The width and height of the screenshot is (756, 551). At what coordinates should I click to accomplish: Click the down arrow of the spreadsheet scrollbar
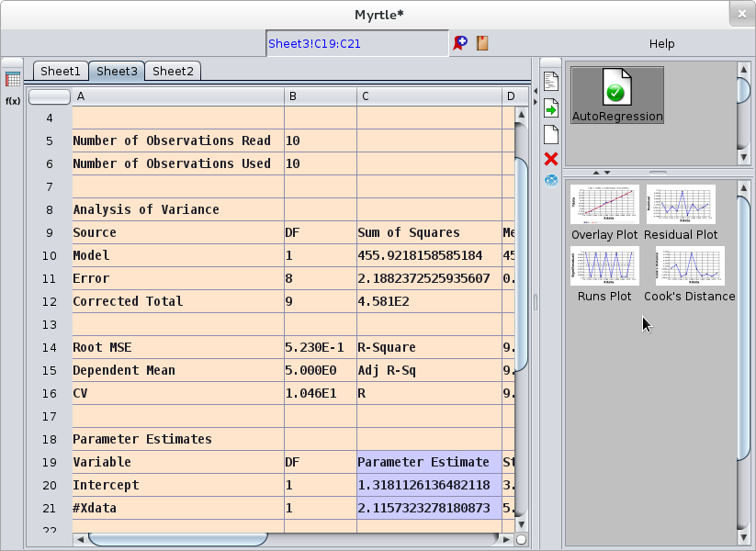point(521,525)
